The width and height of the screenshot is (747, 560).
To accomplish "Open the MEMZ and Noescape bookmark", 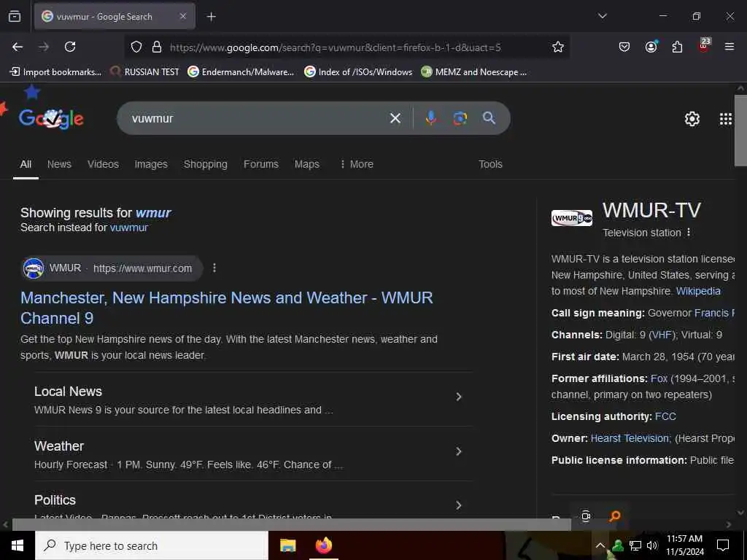I will (474, 72).
